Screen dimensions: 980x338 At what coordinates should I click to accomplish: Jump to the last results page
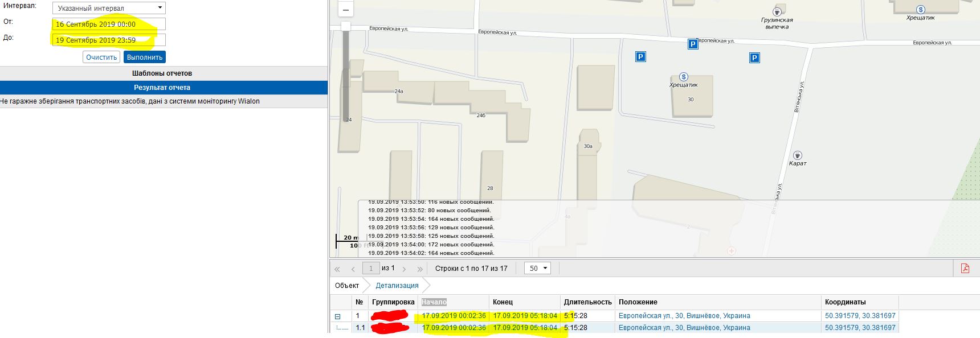click(420, 269)
